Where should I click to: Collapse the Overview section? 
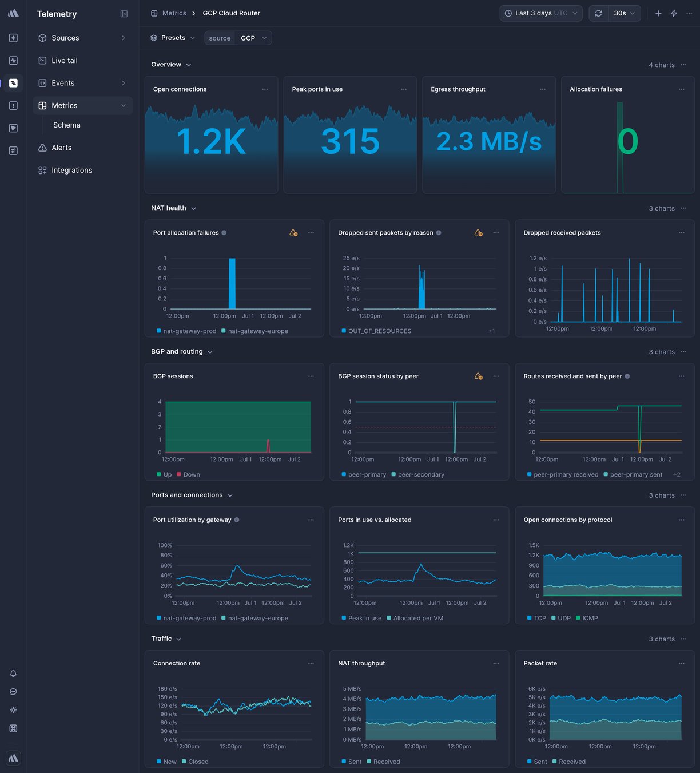click(171, 65)
